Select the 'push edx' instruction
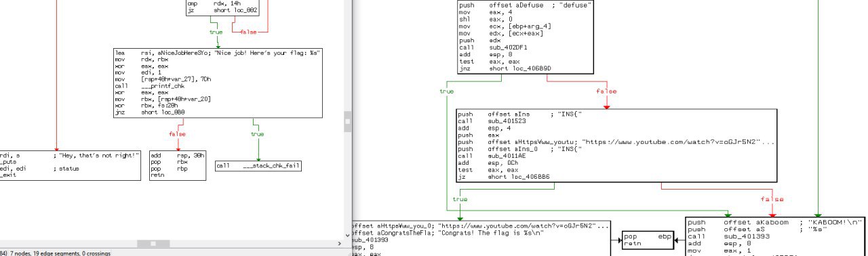This screenshot has height=256, width=868. (479, 41)
